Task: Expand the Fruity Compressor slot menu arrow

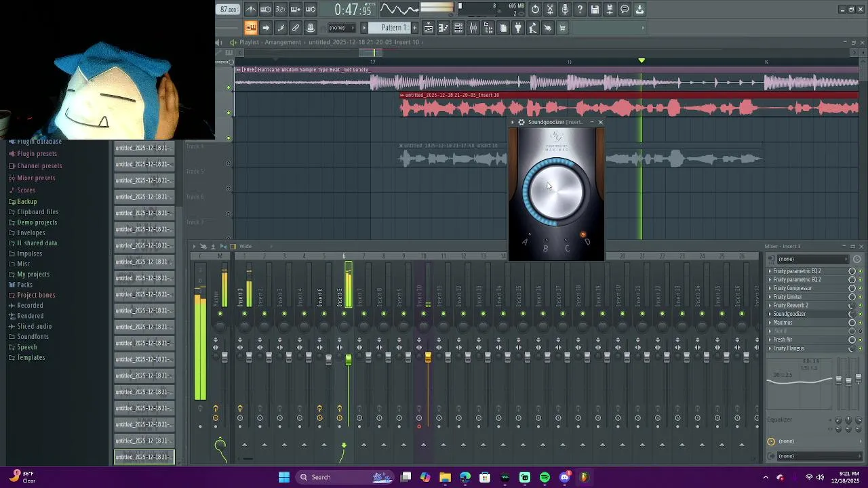Action: click(x=770, y=288)
